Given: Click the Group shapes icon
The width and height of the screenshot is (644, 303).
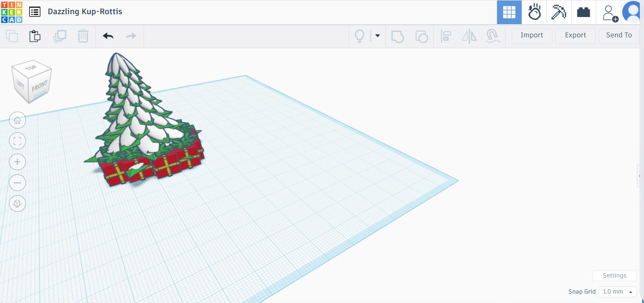Looking at the screenshot, I should [x=398, y=36].
